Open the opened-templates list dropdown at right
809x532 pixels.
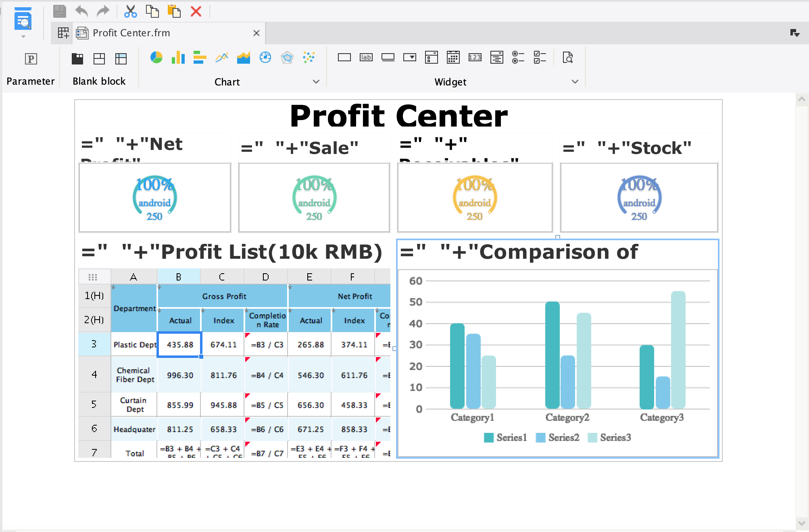tap(795, 33)
